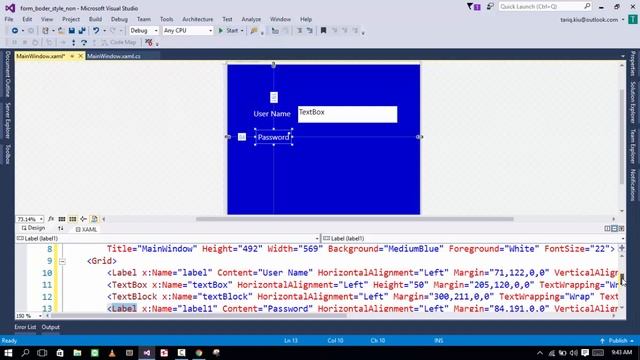Open the Project menu
Viewport: 640px width, 360px height.
click(x=71, y=19)
